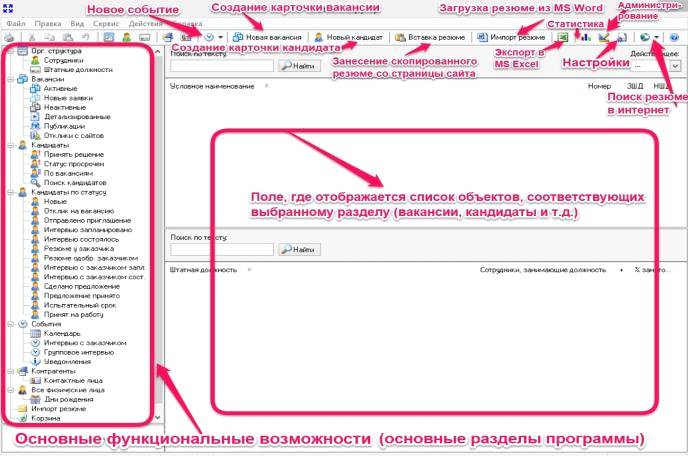Click the Вставка резюме button
The height and width of the screenshot is (456, 688).
430,38
